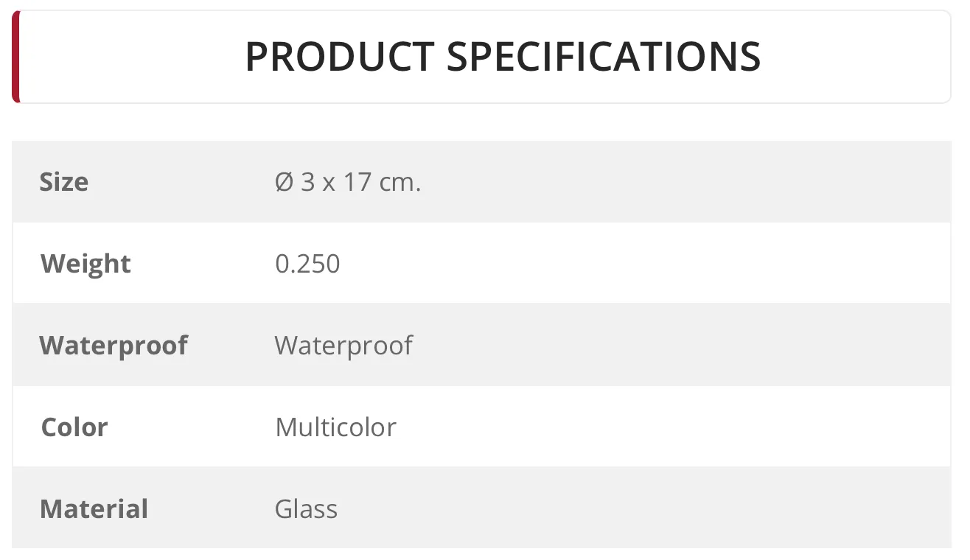Click the 0.250 weight value
Image resolution: width=970 pixels, height=560 pixels.
click(307, 264)
